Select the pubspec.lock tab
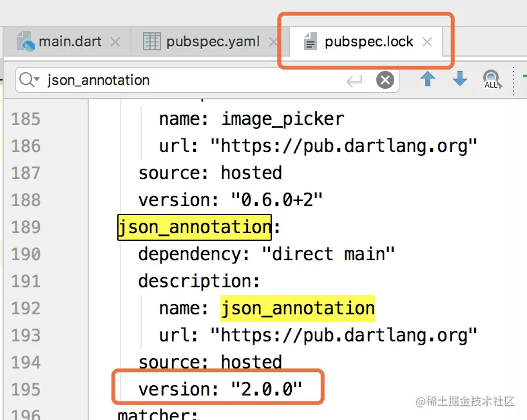 [366, 42]
